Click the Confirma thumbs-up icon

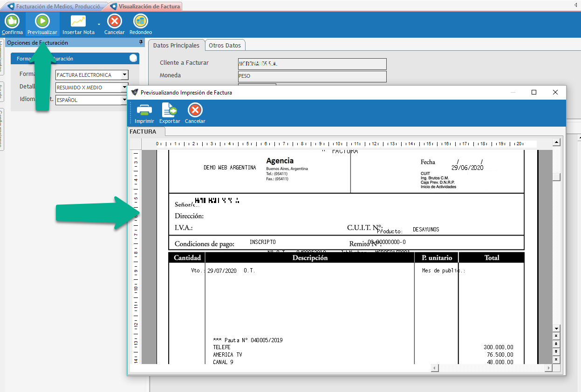coord(12,21)
